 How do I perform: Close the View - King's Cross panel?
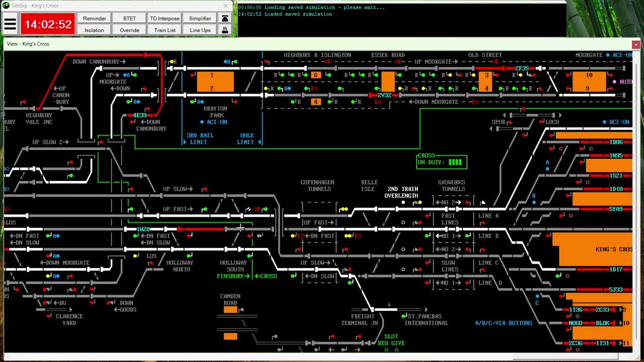(636, 44)
